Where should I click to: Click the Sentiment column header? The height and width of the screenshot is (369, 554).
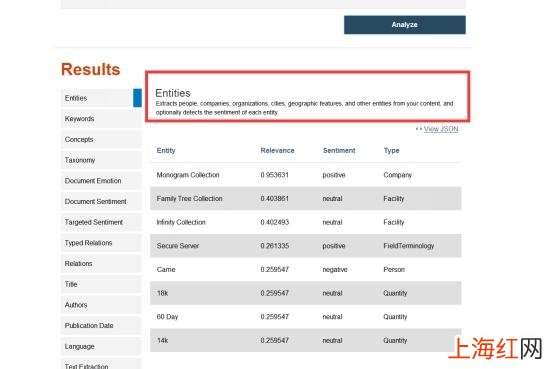(x=339, y=150)
